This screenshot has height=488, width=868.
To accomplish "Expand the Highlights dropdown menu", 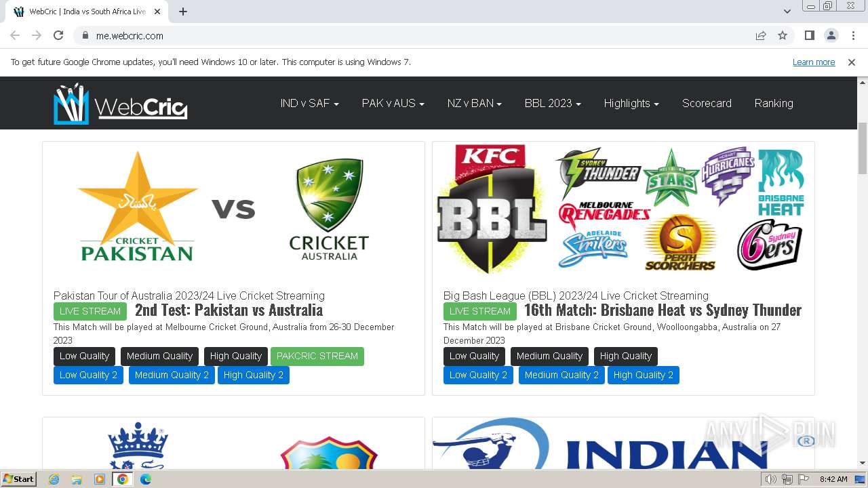I will click(631, 103).
